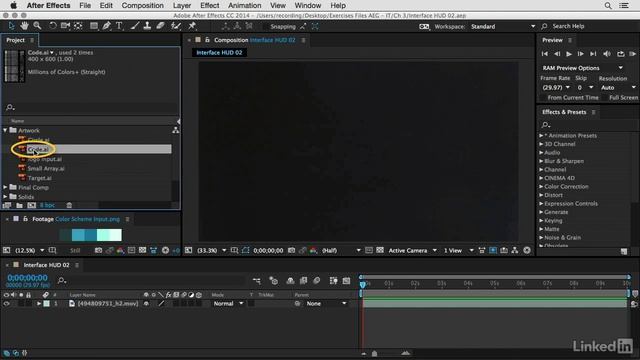
Task: Expand Color Correction effects category
Action: [541, 187]
